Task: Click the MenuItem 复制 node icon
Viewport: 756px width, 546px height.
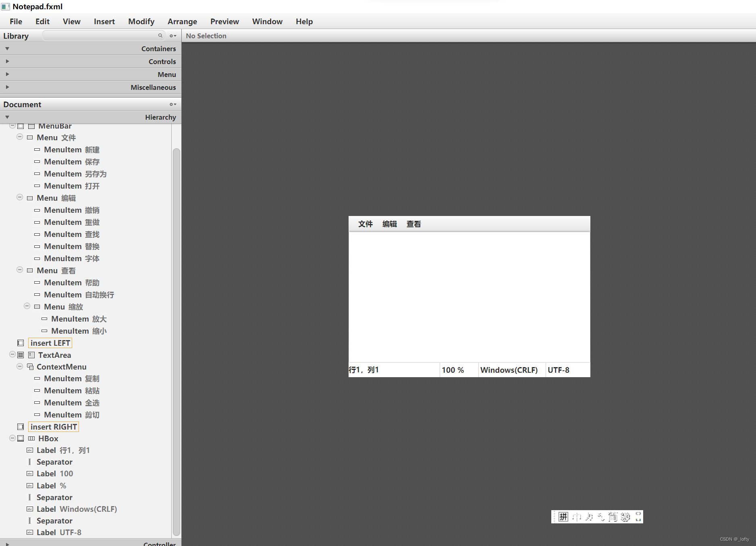Action: (x=37, y=378)
